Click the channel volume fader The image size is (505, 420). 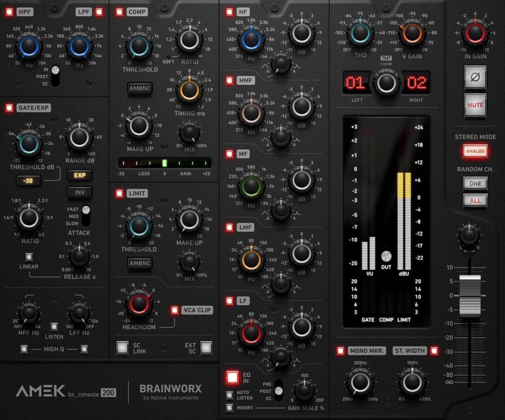click(x=469, y=294)
